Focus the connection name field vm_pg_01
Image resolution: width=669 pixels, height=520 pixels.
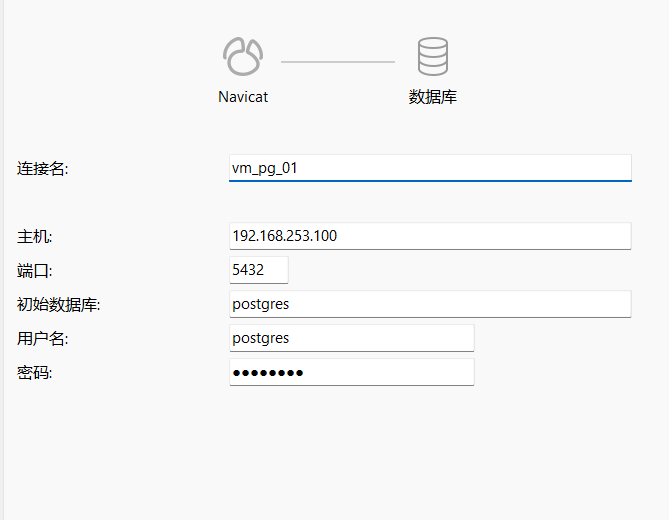430,168
